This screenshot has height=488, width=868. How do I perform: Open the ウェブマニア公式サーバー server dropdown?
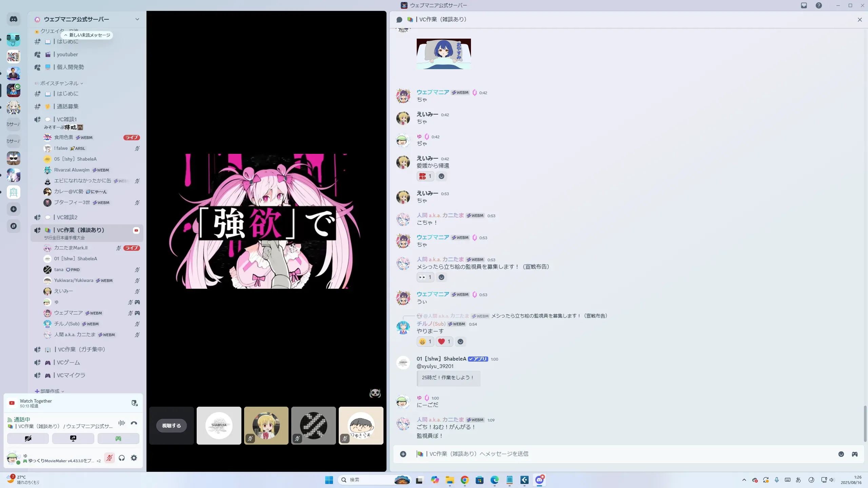[137, 19]
